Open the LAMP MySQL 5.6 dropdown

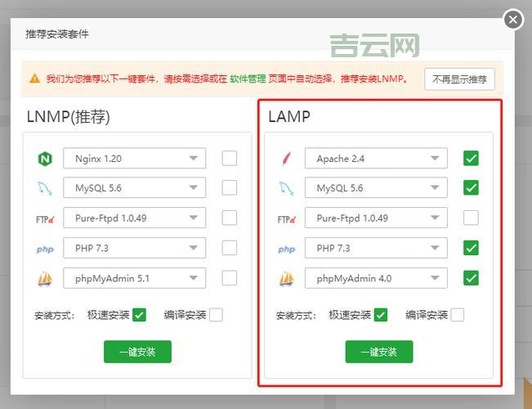[x=376, y=188]
